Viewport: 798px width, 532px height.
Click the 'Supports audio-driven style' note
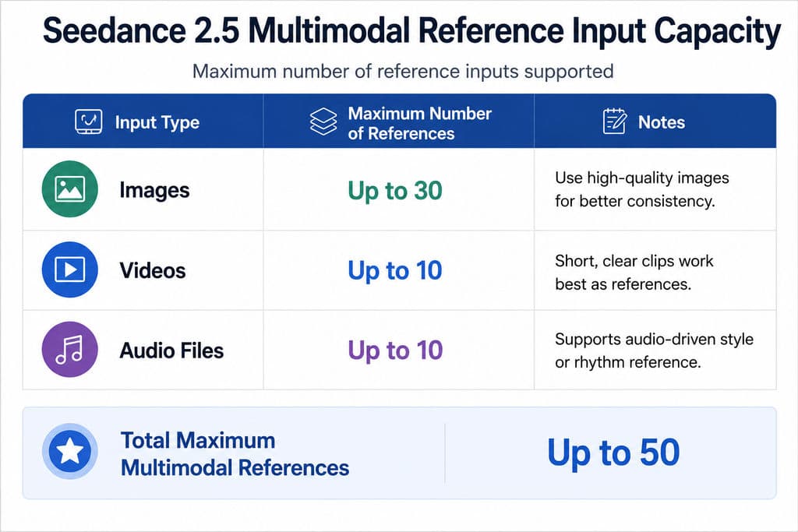pos(654,351)
